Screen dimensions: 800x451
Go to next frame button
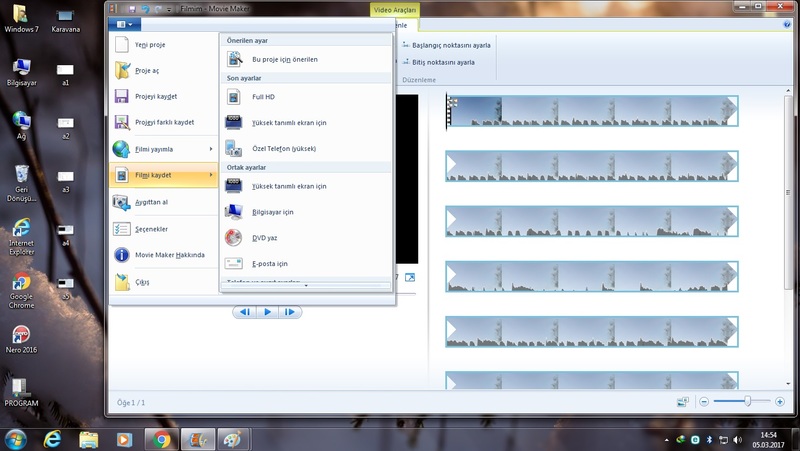click(x=290, y=312)
